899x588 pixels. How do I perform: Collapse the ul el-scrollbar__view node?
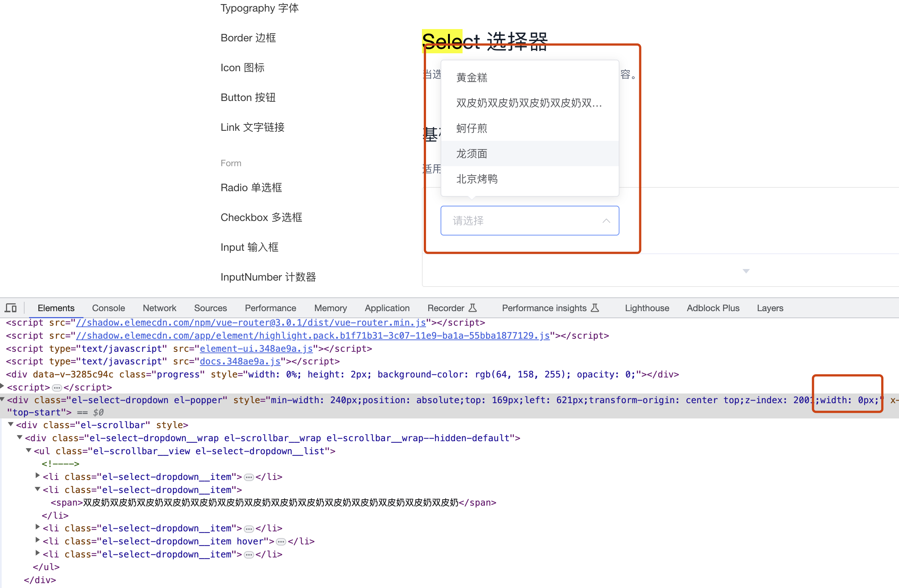point(28,450)
